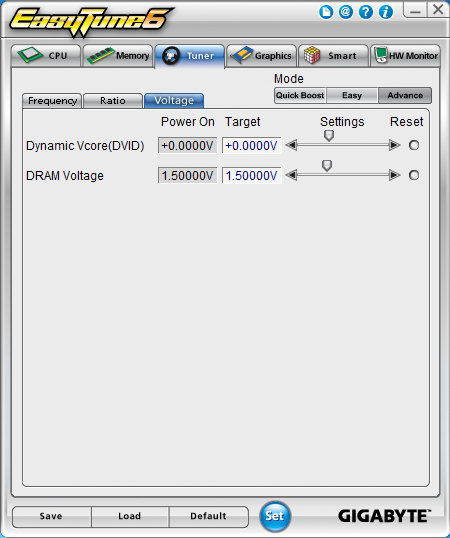The height and width of the screenshot is (538, 450).
Task: Reset Dynamic Vcore(DVID) radio button
Action: [414, 145]
